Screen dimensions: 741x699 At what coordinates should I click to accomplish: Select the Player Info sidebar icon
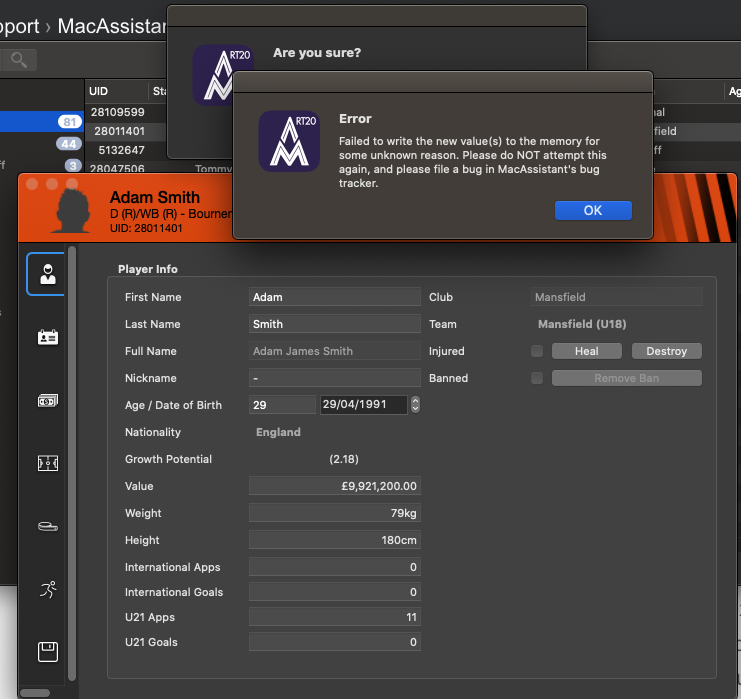pyautogui.click(x=47, y=274)
